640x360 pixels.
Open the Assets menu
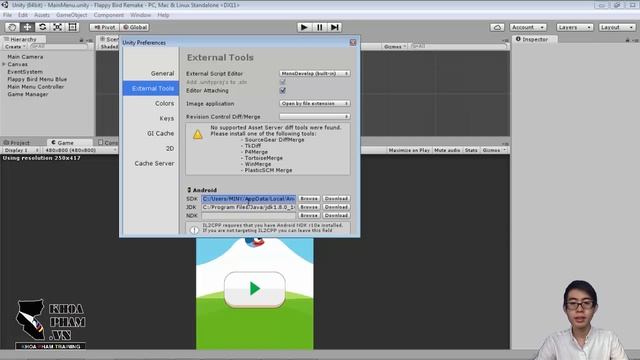(42, 15)
